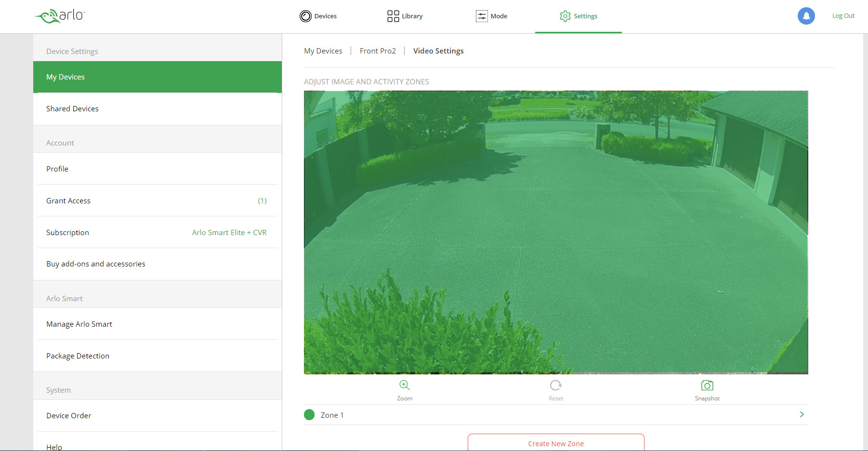Click the Zoom magnifier icon
The image size is (868, 451).
point(404,385)
